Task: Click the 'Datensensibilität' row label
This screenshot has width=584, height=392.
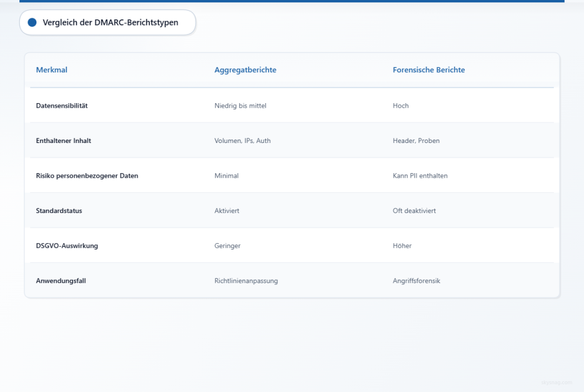Action: 62,105
